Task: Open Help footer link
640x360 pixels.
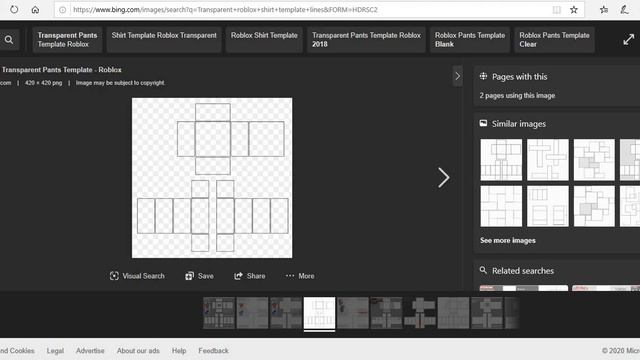Action: [x=179, y=351]
